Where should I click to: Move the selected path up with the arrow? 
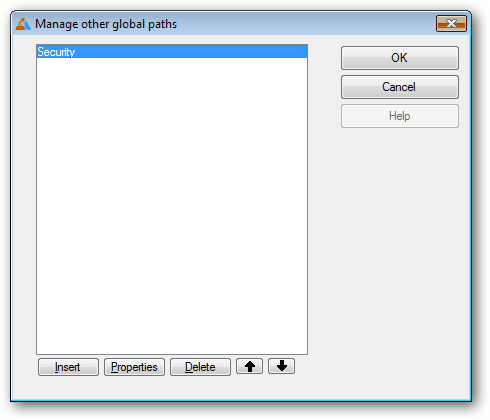pyautogui.click(x=249, y=366)
